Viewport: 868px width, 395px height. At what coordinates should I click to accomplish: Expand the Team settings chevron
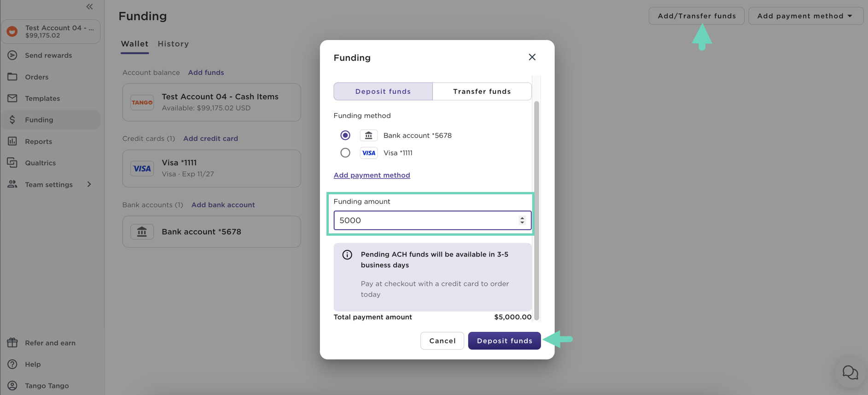tap(89, 184)
